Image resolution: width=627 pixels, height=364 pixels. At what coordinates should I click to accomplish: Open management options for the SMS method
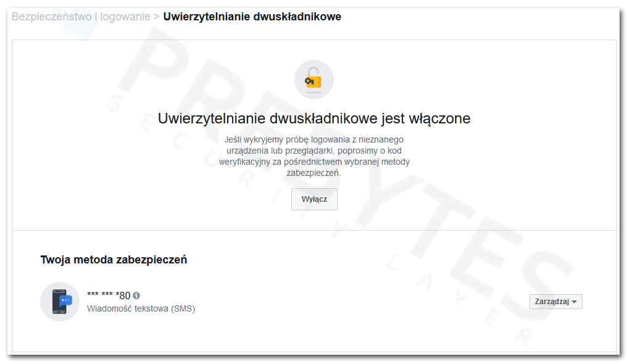click(x=555, y=302)
